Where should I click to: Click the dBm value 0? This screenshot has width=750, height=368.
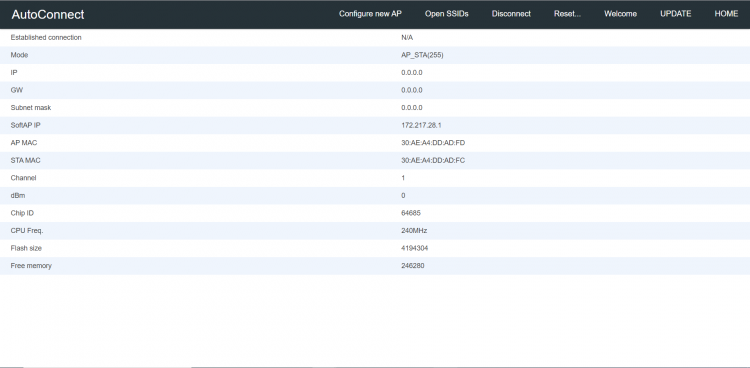[403, 195]
